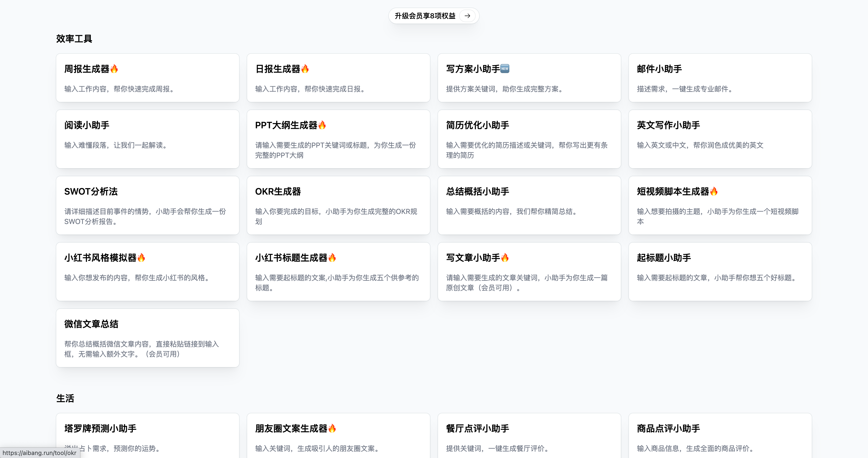Click text 输入英文或中文，帮你润色成优美的英文
The height and width of the screenshot is (458, 868).
[x=700, y=145]
